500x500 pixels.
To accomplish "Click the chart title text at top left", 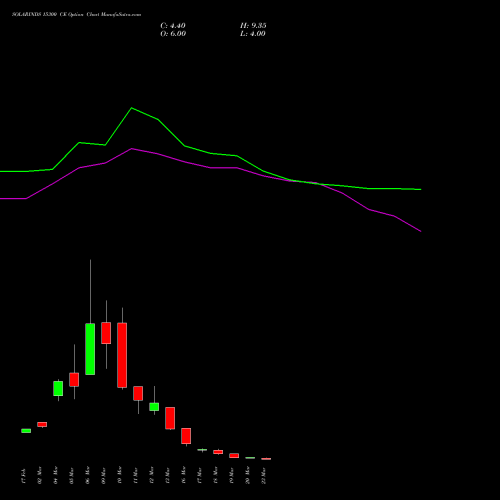I will pos(76,15).
